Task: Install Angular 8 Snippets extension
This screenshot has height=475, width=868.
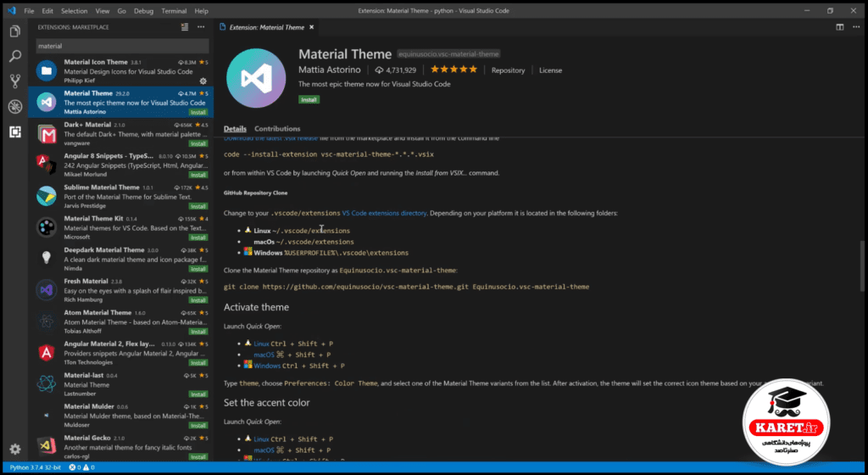Action: coord(198,175)
